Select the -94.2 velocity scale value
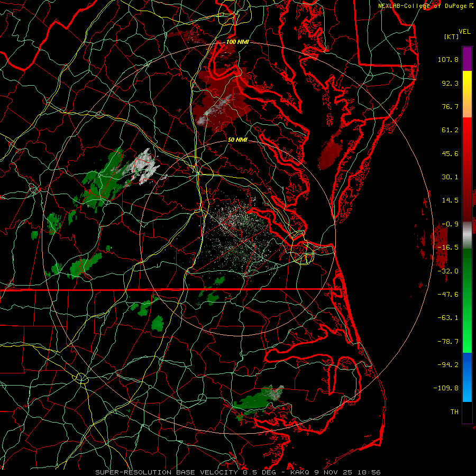 click(x=448, y=365)
